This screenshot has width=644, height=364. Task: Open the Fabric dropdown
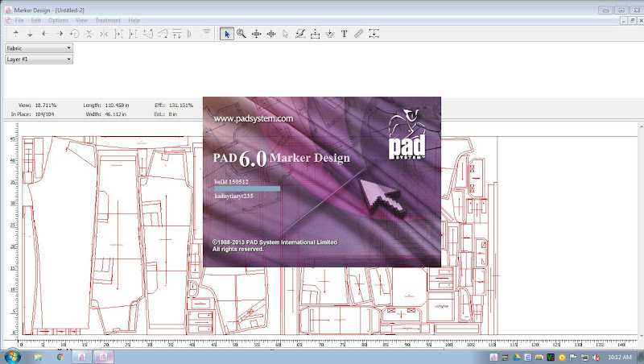point(39,48)
